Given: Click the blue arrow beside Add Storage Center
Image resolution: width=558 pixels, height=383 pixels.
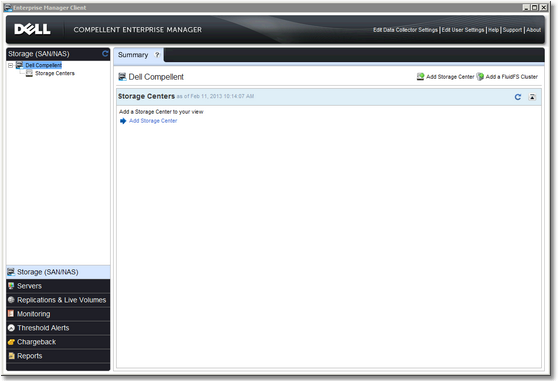Looking at the screenshot, I should tap(123, 121).
